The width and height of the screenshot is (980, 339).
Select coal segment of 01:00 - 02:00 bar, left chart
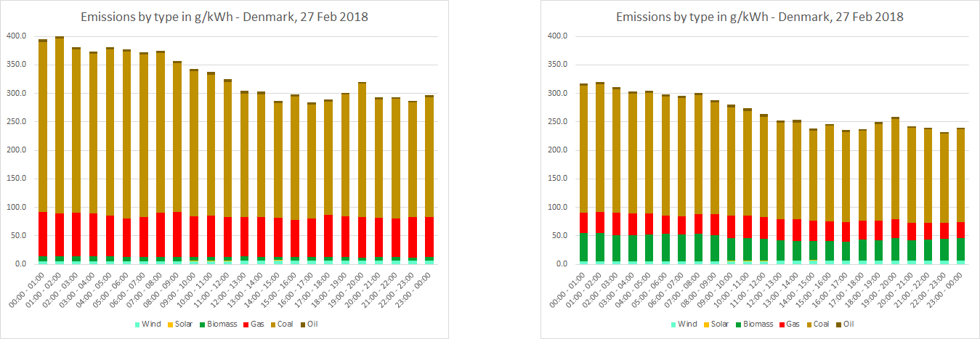(60, 126)
